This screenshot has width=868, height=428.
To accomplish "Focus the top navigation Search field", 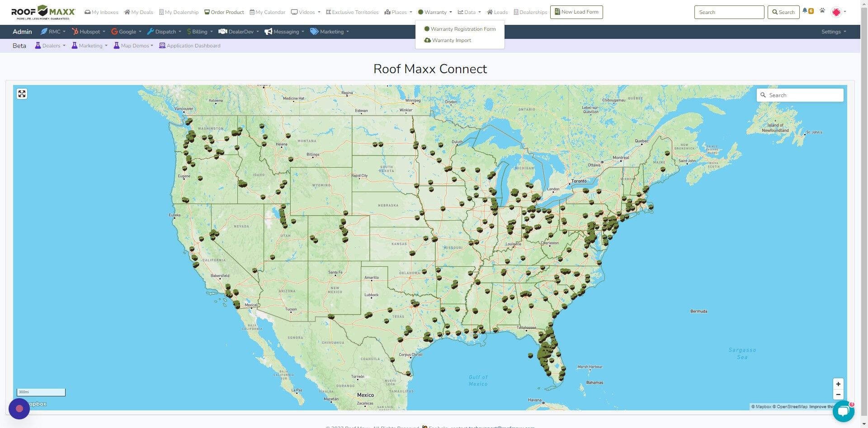I will tap(729, 12).
